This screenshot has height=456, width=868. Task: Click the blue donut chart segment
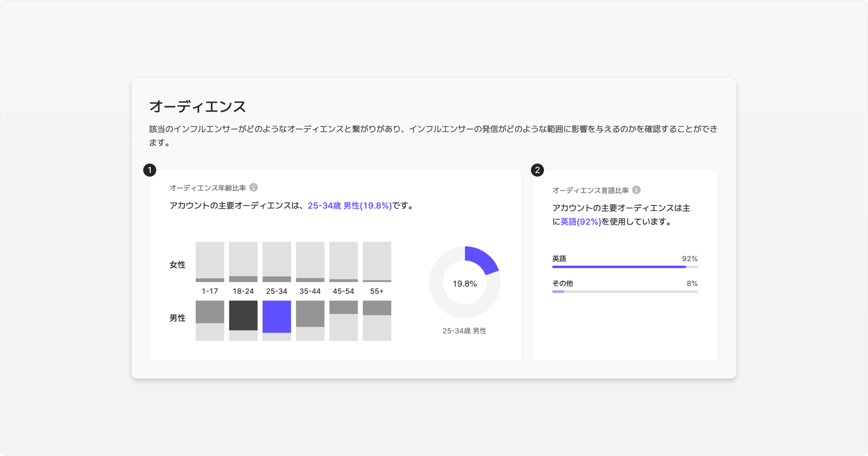482,259
